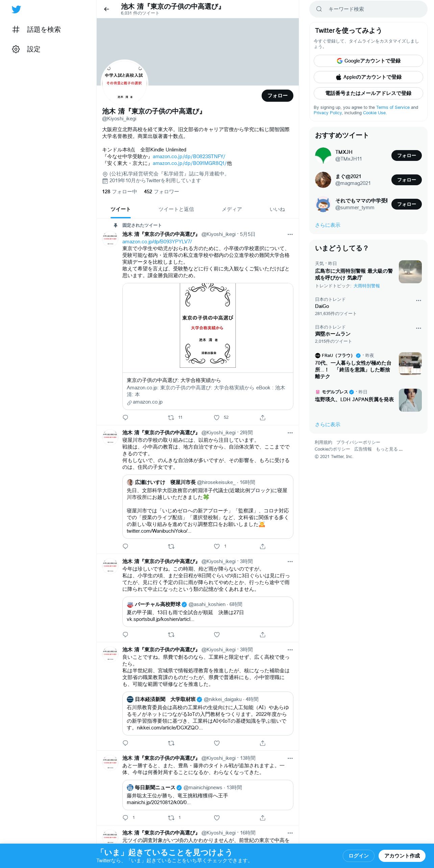
Task: Switch to いいね tab
Action: pyautogui.click(x=277, y=209)
